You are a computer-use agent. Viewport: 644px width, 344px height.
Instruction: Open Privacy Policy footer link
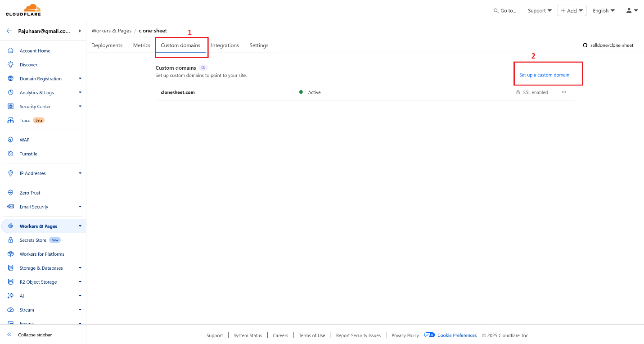click(x=405, y=335)
